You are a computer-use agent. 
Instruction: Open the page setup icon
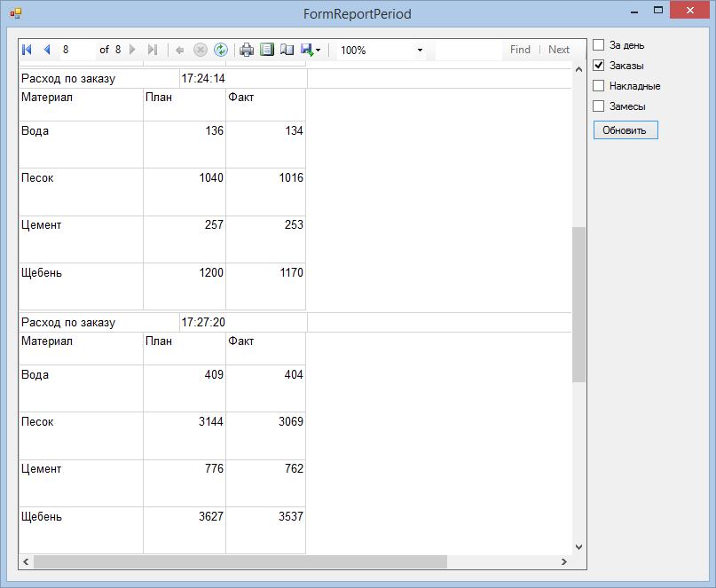tap(287, 50)
